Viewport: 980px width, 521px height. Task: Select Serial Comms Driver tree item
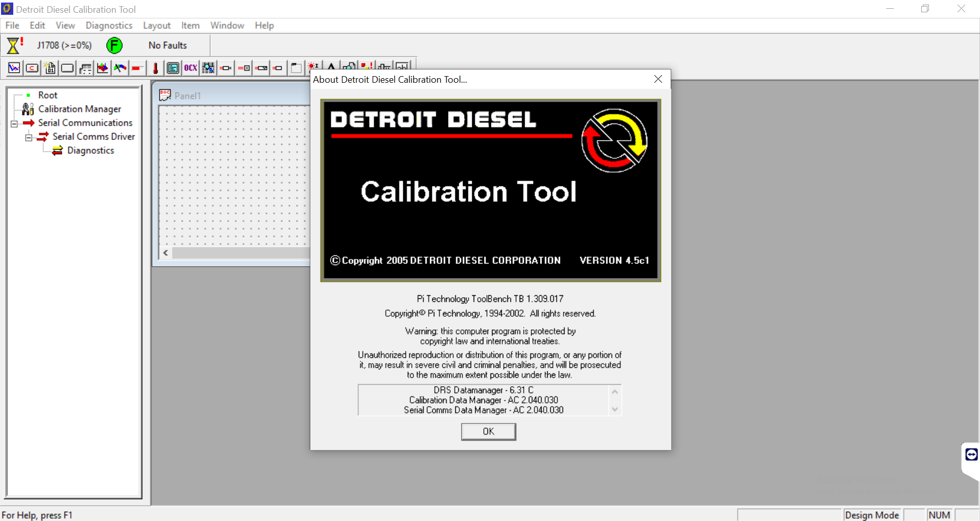click(x=94, y=136)
